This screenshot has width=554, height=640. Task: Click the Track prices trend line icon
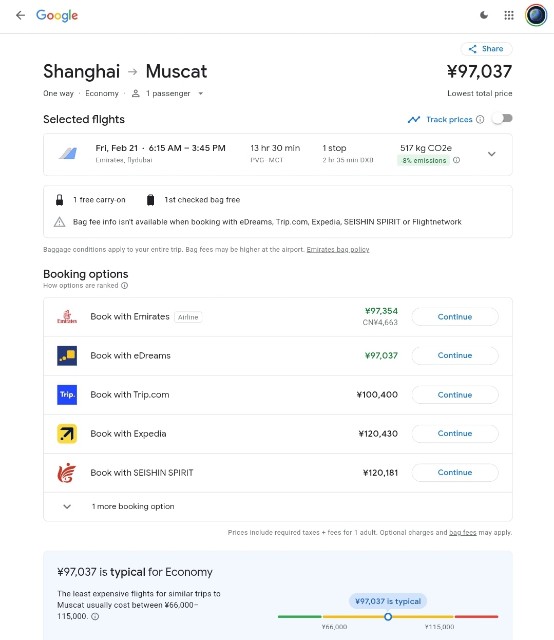[x=414, y=119]
